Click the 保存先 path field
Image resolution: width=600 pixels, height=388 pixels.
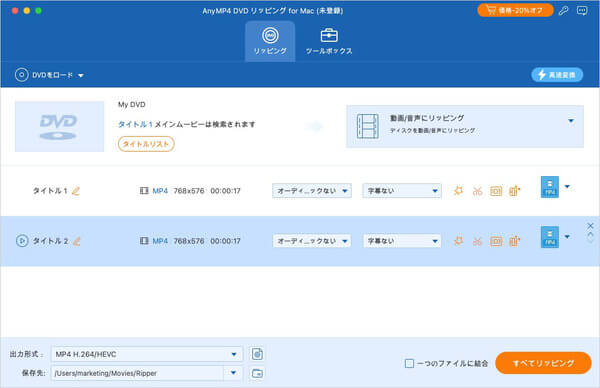[137, 373]
